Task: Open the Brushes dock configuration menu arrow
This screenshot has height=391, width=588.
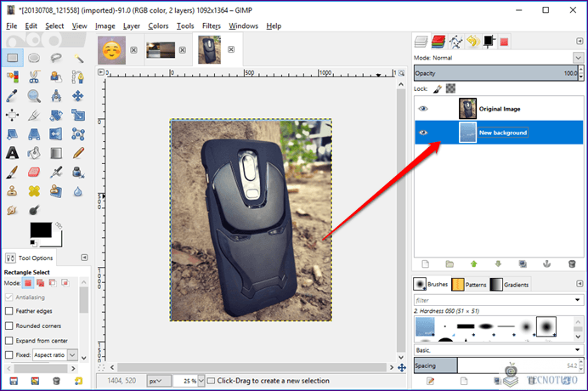Action: tap(580, 284)
